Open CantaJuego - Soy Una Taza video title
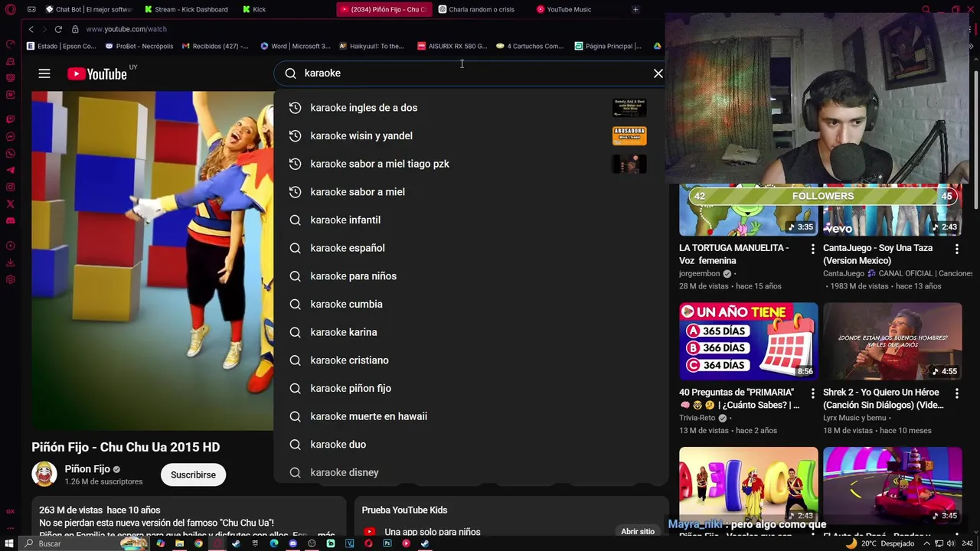980x551 pixels. 877,254
